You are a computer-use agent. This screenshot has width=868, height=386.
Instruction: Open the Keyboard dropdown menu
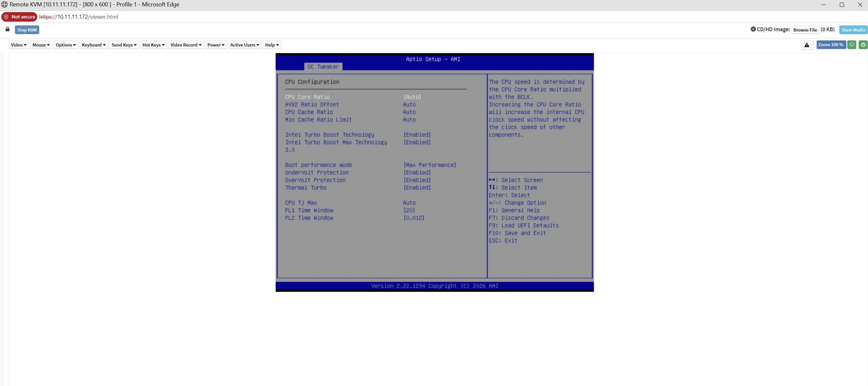(x=94, y=45)
